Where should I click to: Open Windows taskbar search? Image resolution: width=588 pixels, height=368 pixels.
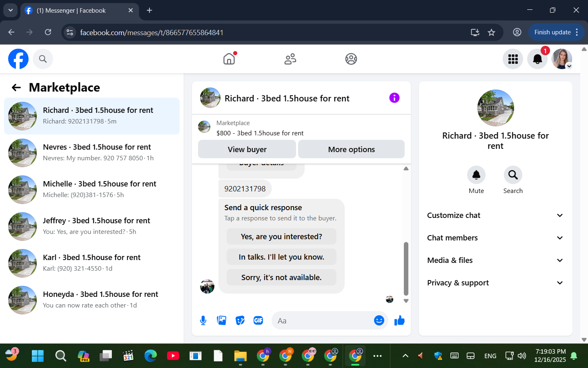(x=60, y=356)
